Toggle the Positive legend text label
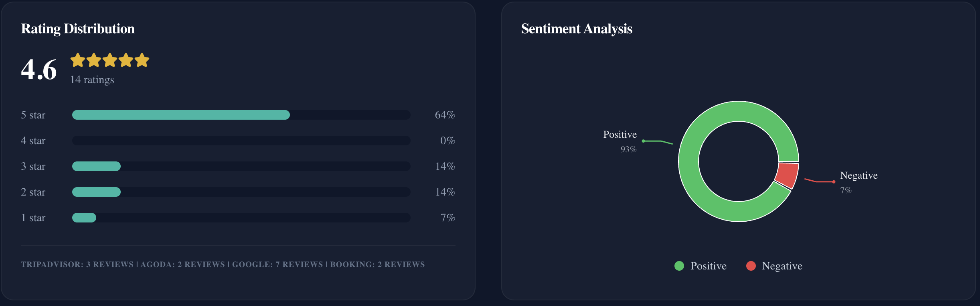 (x=708, y=266)
